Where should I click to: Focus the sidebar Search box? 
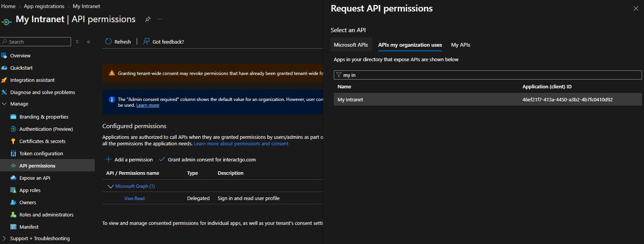pyautogui.click(x=36, y=42)
